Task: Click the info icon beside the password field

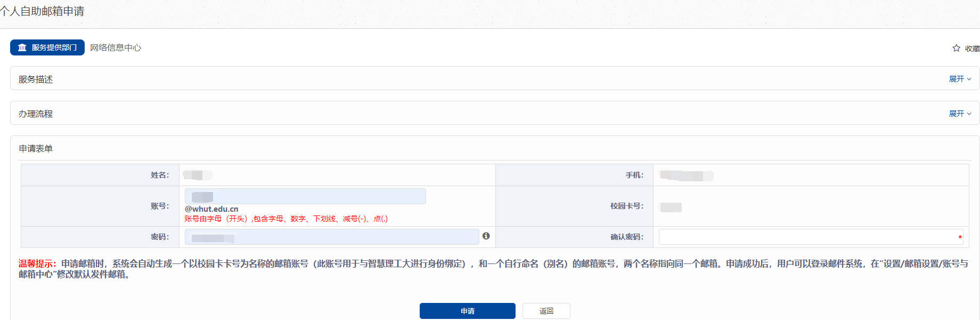Action: 486,236
